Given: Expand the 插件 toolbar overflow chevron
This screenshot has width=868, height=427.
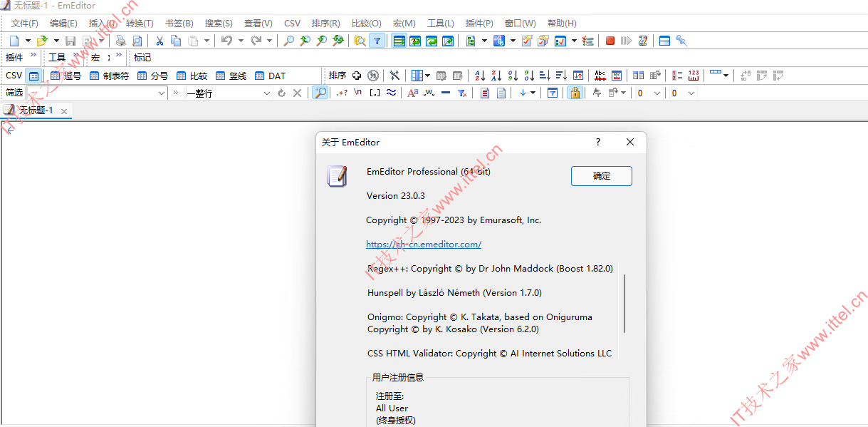Looking at the screenshot, I should pyautogui.click(x=33, y=55).
